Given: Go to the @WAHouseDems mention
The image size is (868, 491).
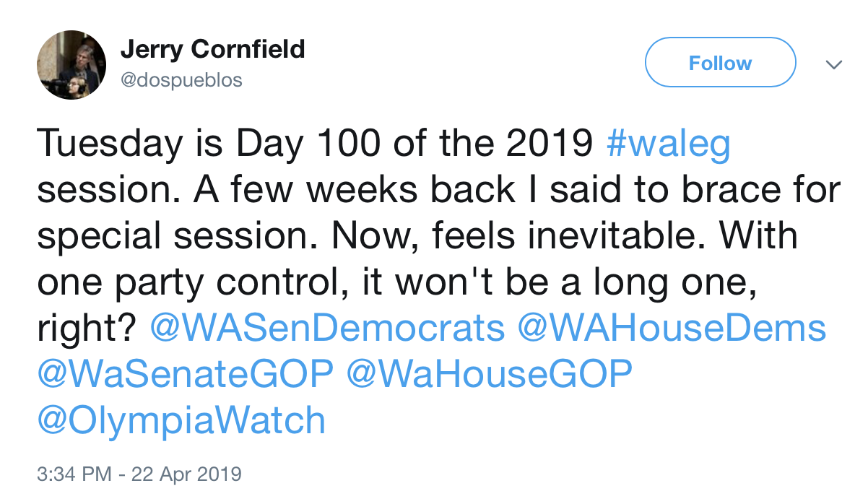Looking at the screenshot, I should (672, 328).
